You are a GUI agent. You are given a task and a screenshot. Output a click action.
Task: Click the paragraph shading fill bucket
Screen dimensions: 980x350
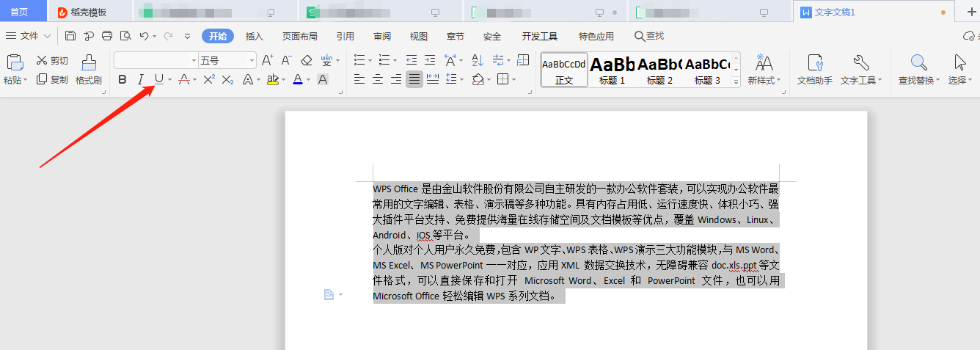click(x=478, y=79)
